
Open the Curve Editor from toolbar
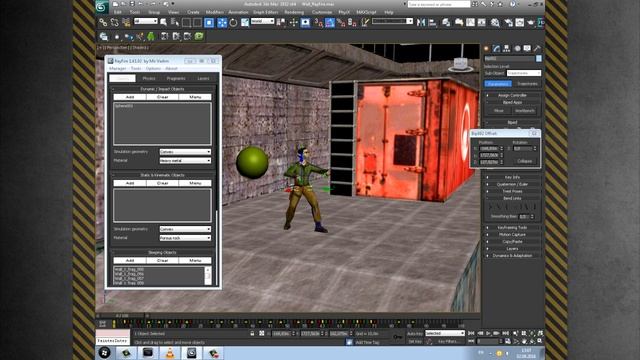click(471, 22)
